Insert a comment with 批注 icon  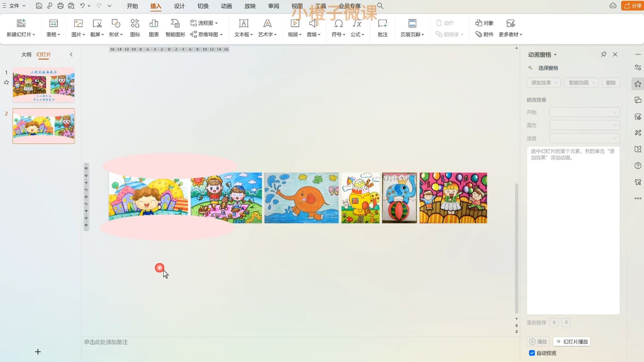tap(382, 23)
